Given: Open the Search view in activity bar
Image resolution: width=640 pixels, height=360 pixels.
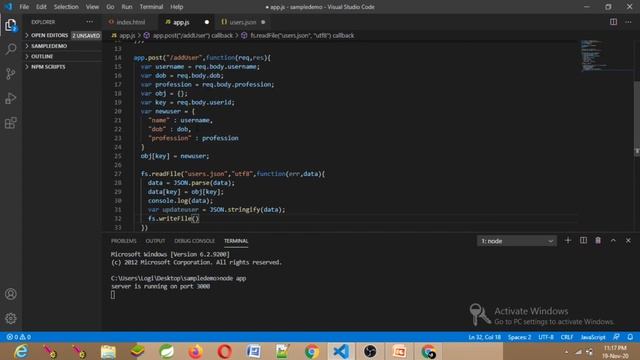Looking at the screenshot, I should click(x=11, y=49).
